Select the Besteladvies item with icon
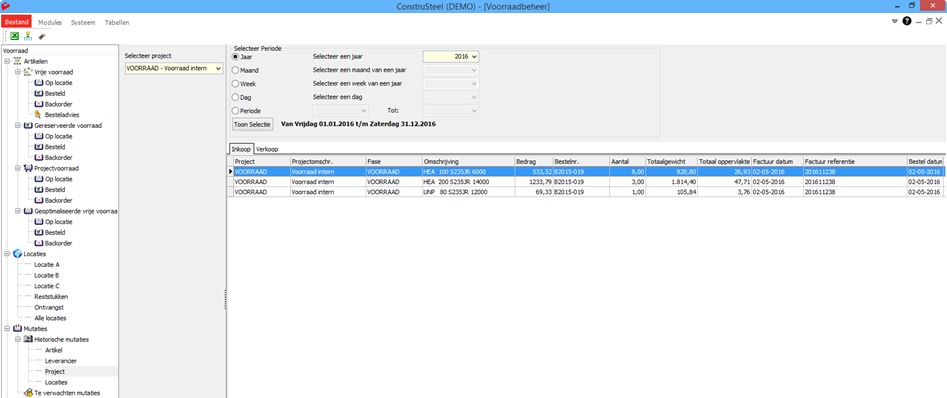Screen dimensions: 947x398 click(57, 115)
